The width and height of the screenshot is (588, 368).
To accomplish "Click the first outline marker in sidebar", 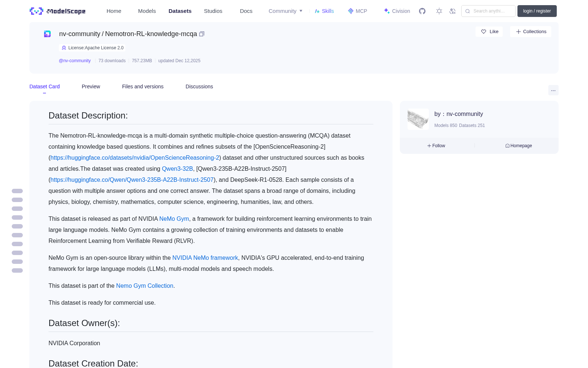I will coord(17,191).
